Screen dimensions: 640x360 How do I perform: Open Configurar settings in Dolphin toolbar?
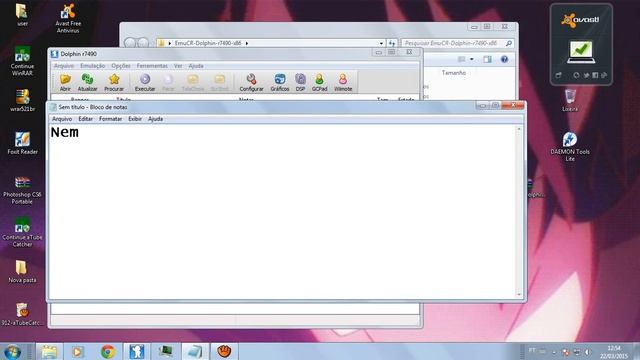tap(251, 82)
